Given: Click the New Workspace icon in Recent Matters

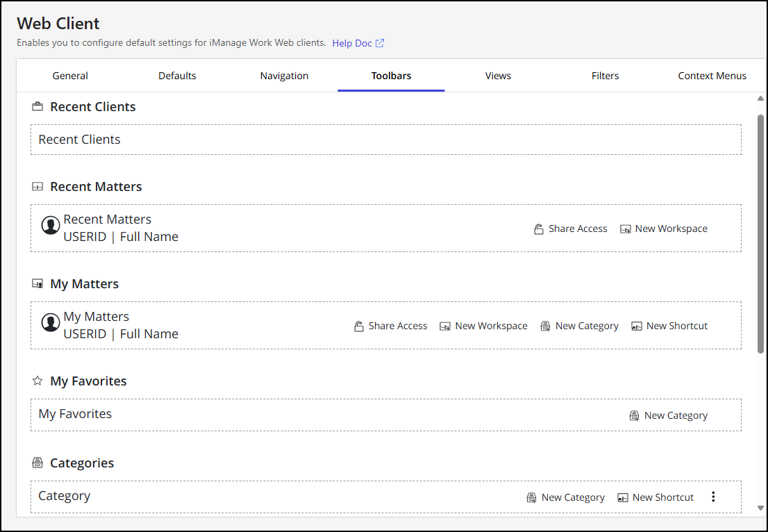Looking at the screenshot, I should tap(626, 229).
